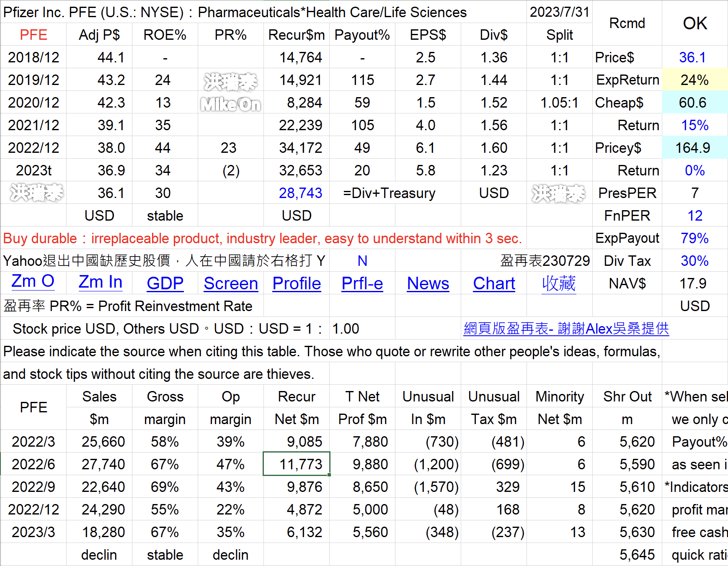Follow the GDP hyperlink

click(x=165, y=284)
